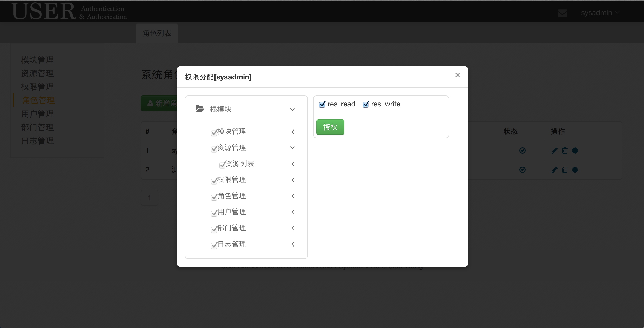Click the status check icon in row 1
This screenshot has width=644, height=328.
point(522,151)
